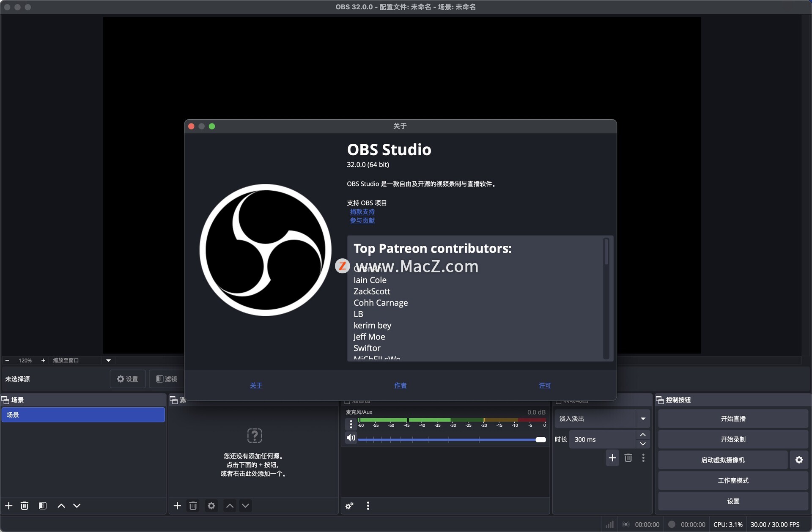Add a scene transition with plus icon

pos(612,458)
